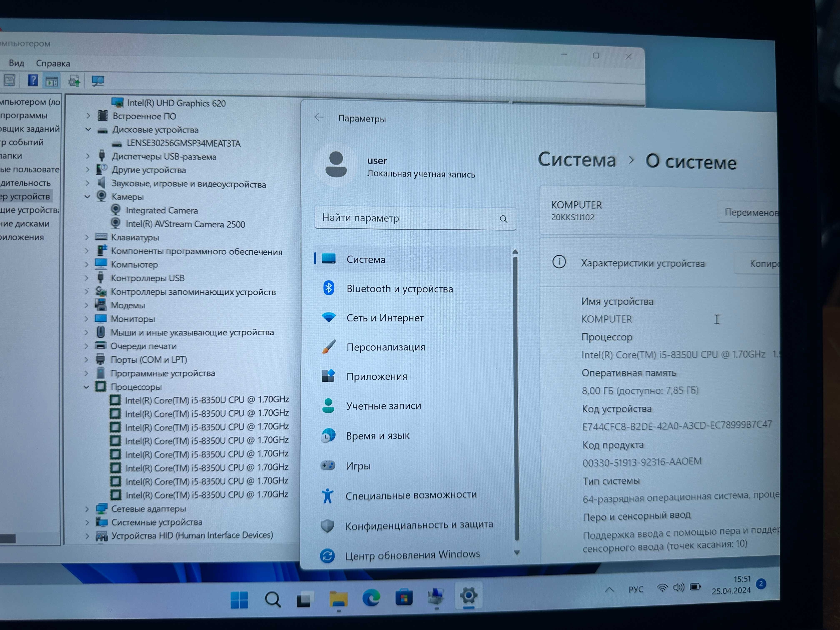This screenshot has width=840, height=630.
Task: Select Контроллеры USB tree item
Action: point(147,278)
